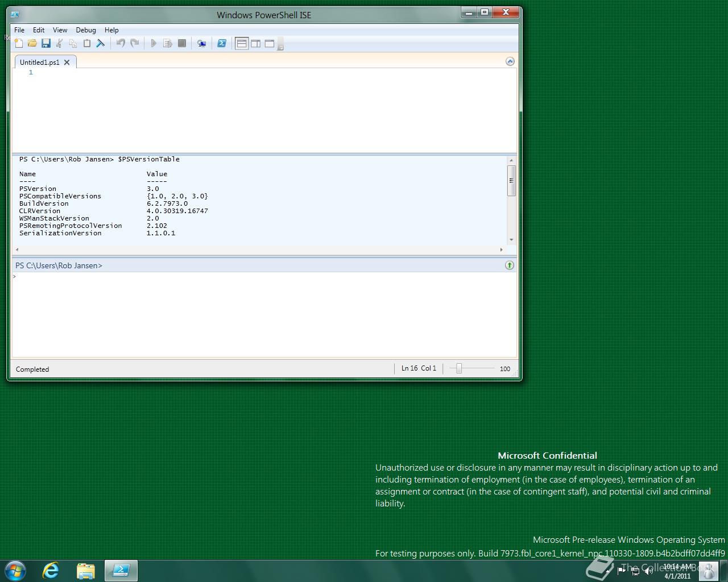Show hidden tray icons arrow

click(x=609, y=571)
